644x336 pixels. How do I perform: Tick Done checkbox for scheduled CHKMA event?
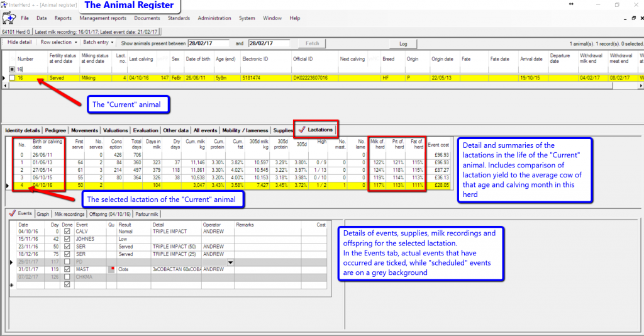(67, 277)
